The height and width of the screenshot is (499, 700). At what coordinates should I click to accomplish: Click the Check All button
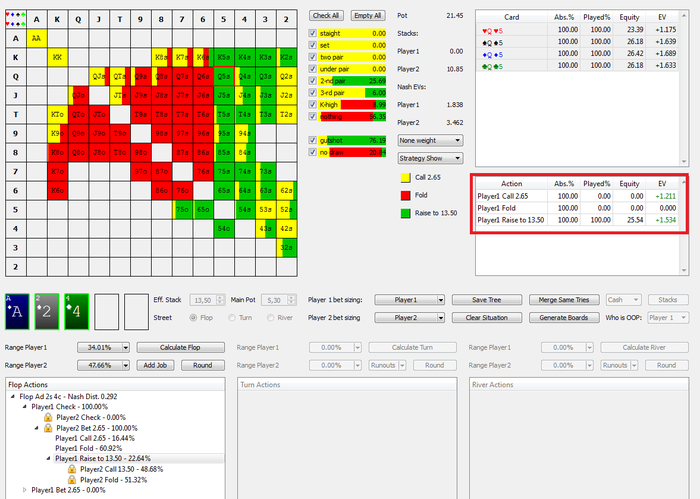click(326, 15)
